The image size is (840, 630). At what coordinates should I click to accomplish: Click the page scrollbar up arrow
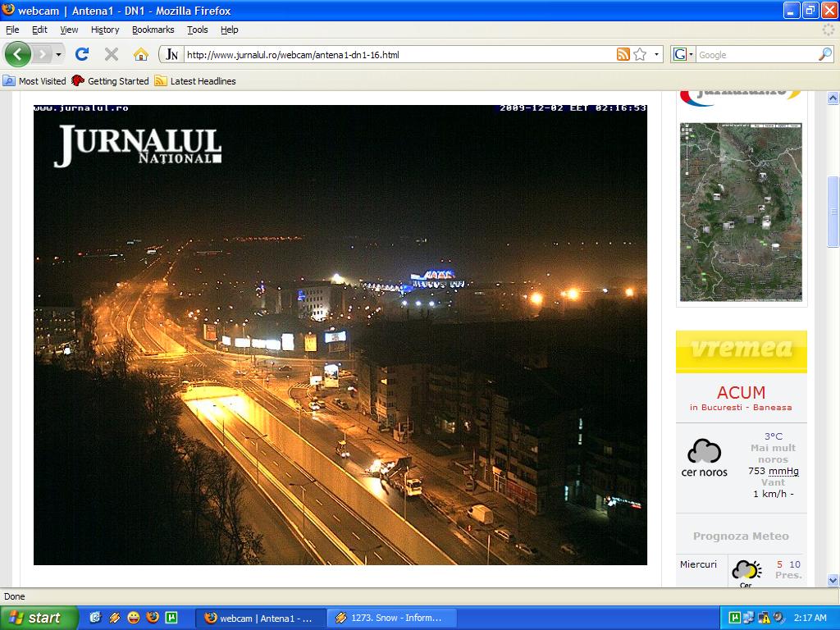click(x=833, y=98)
